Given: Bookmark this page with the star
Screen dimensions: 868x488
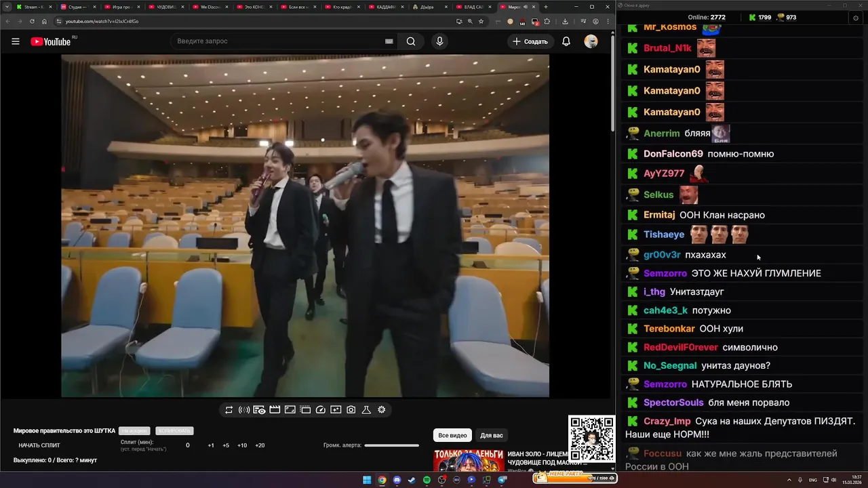Looking at the screenshot, I should coord(481,21).
